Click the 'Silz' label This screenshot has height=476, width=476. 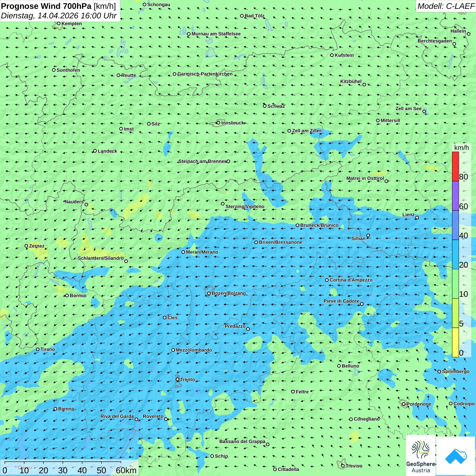[156, 124]
